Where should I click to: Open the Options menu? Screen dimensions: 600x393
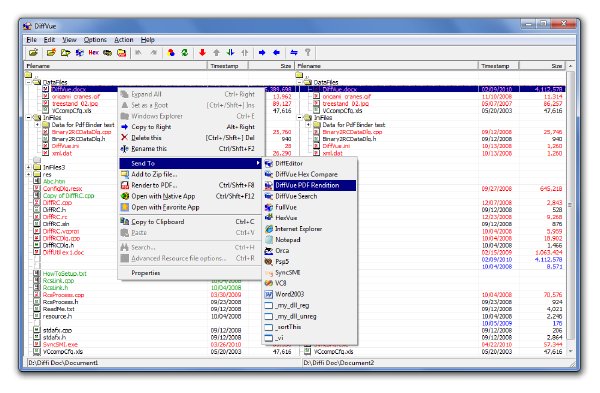(95, 40)
